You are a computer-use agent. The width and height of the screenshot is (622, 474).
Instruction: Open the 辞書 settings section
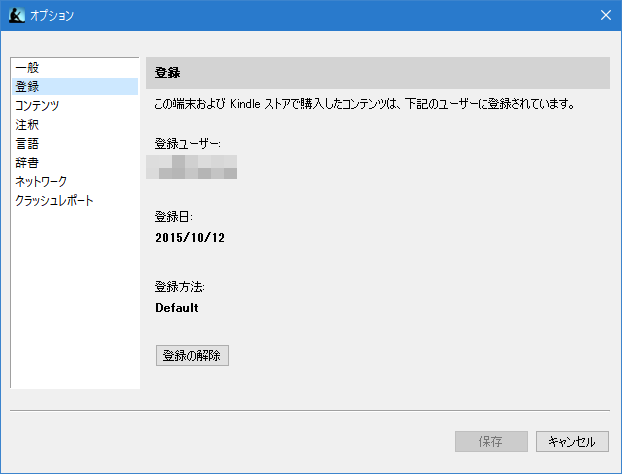tap(75, 163)
